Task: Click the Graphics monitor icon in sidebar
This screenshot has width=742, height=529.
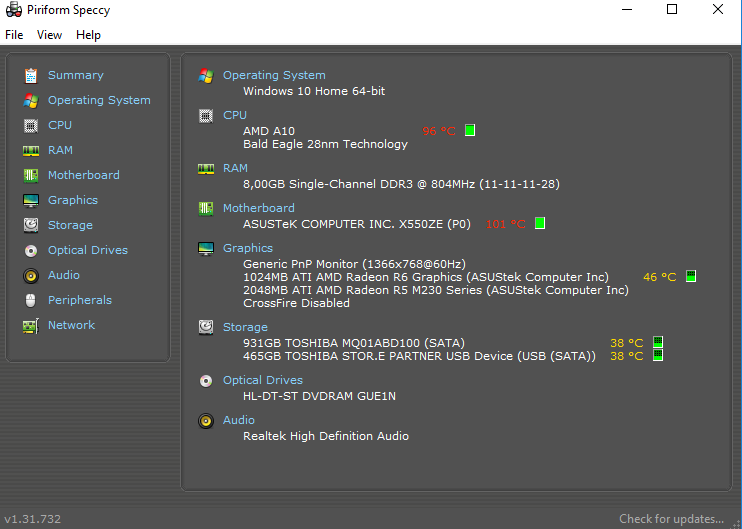Action: pyautogui.click(x=31, y=200)
